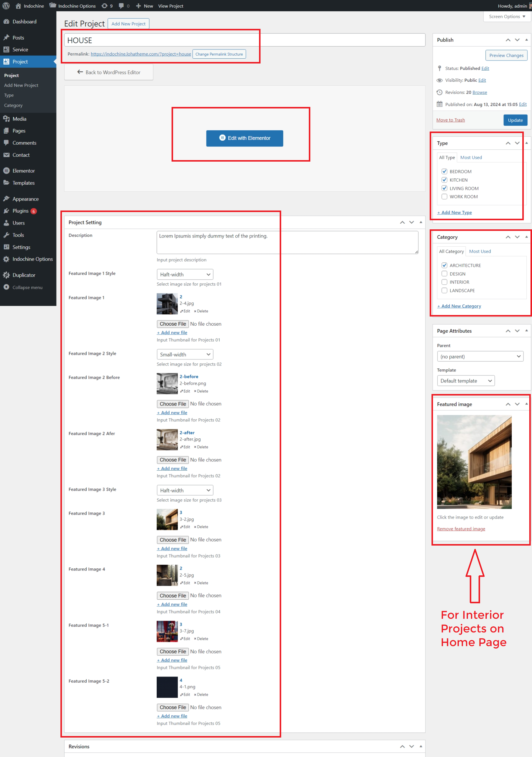Screen dimensions: 532x757
Task: Open Media library in the sidebar
Action: 19,119
